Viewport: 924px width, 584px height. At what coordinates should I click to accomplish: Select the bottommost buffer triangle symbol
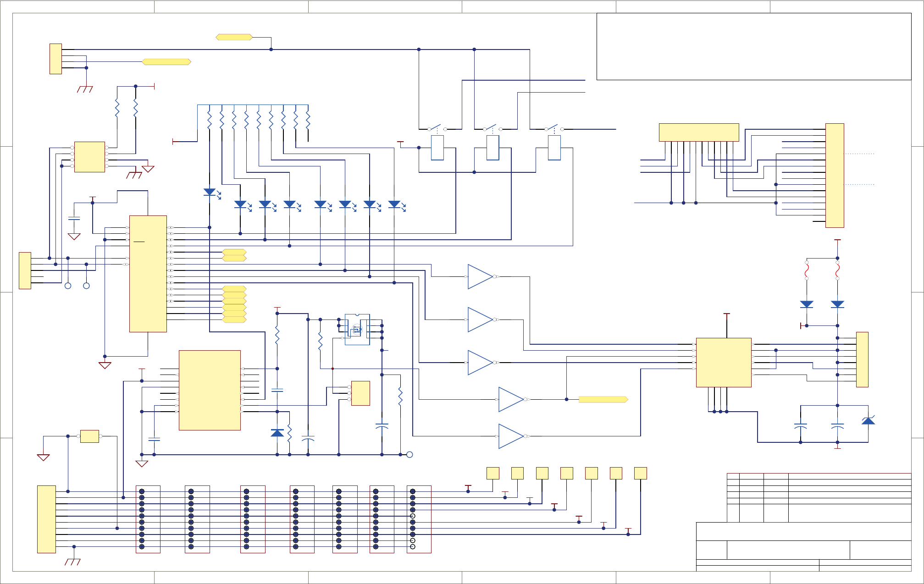click(x=510, y=436)
